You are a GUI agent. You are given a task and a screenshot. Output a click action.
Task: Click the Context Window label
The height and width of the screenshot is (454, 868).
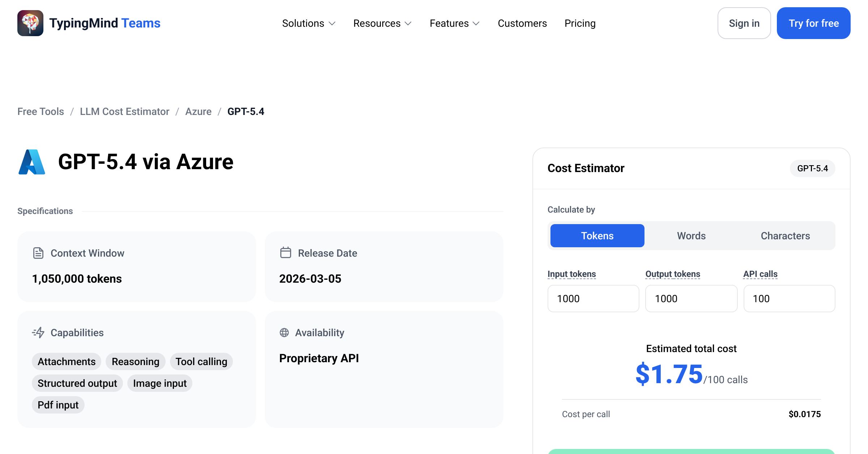pos(88,253)
